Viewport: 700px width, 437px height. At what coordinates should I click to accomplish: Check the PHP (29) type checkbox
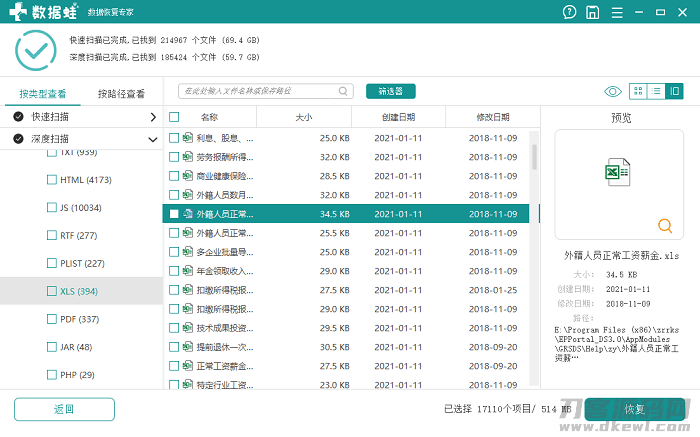pos(52,375)
